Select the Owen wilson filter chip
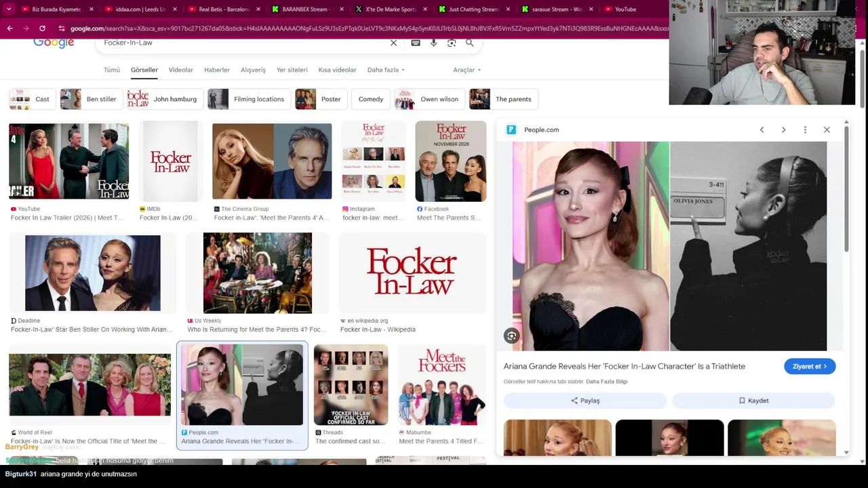 tap(429, 99)
